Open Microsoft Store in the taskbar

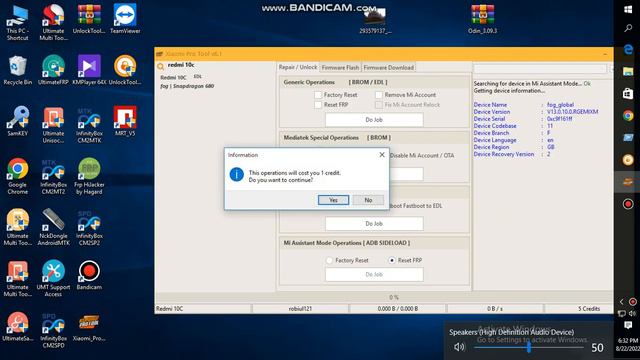pos(628,93)
